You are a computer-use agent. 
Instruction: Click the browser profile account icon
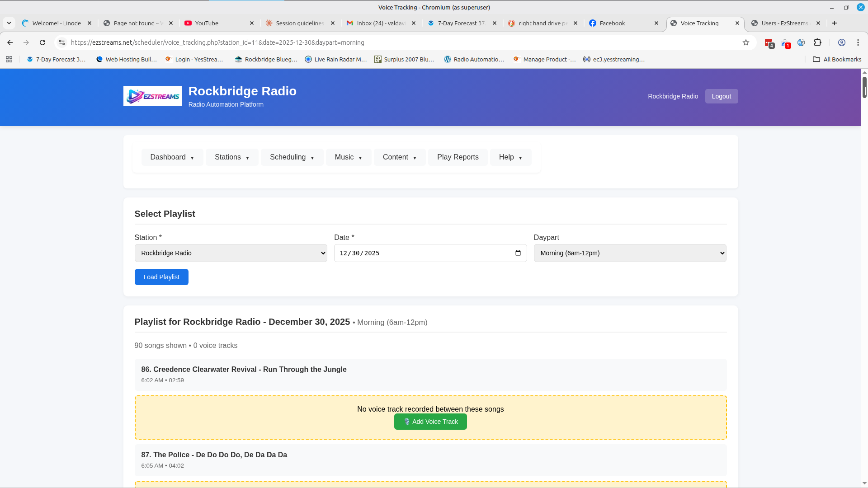coord(842,42)
